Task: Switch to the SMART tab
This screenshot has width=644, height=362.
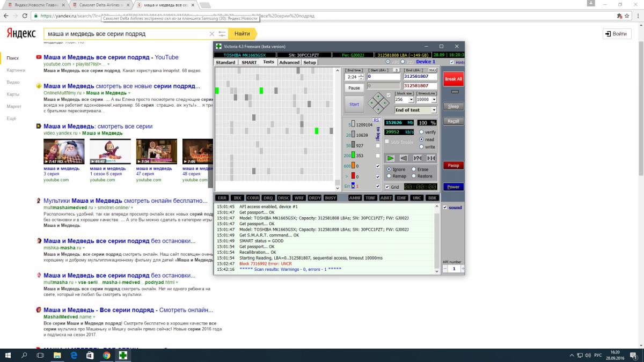Action: [249, 62]
